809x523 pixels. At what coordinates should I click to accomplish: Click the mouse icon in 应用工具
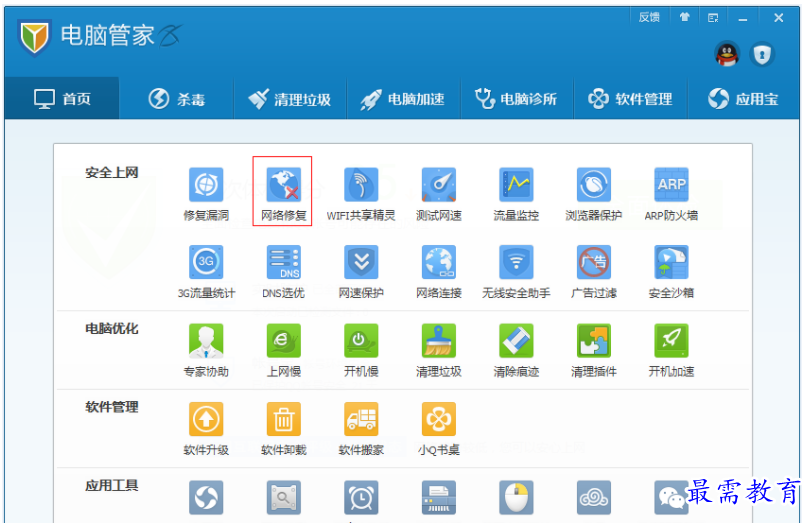pyautogui.click(x=516, y=498)
